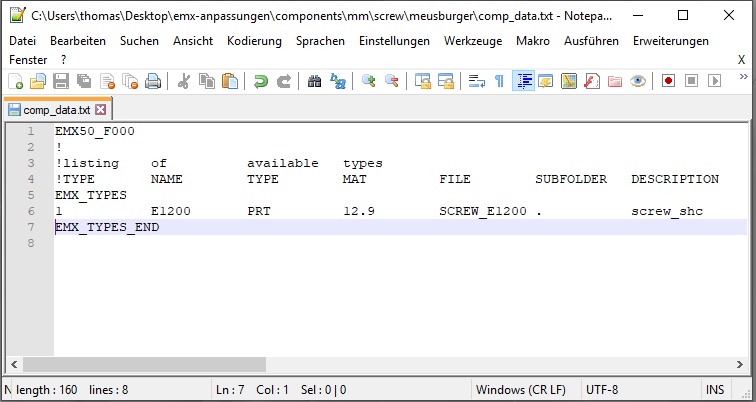Screen dimensions: 756x402
Task: Zoom out using the magnifier minus icon
Action: [x=392, y=81]
